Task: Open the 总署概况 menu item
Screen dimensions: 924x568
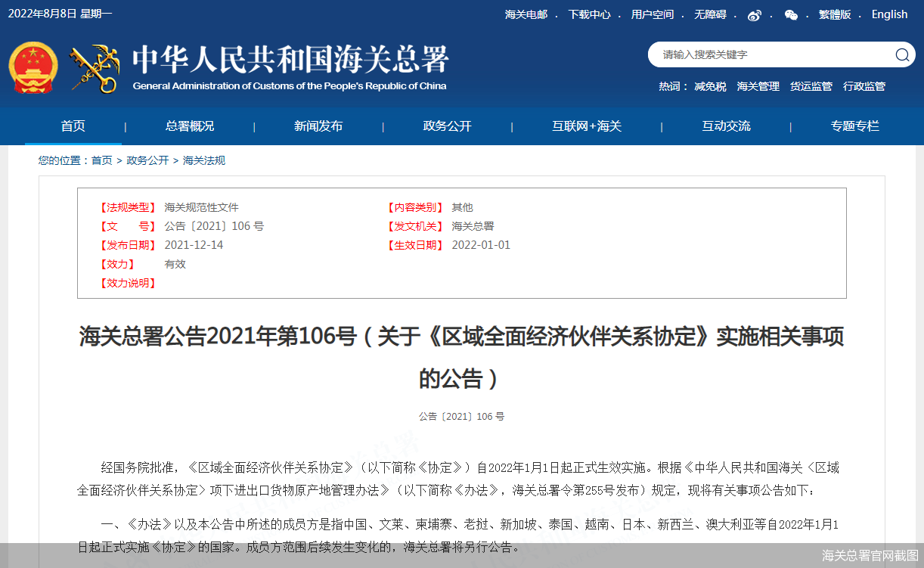Action: pyautogui.click(x=190, y=126)
